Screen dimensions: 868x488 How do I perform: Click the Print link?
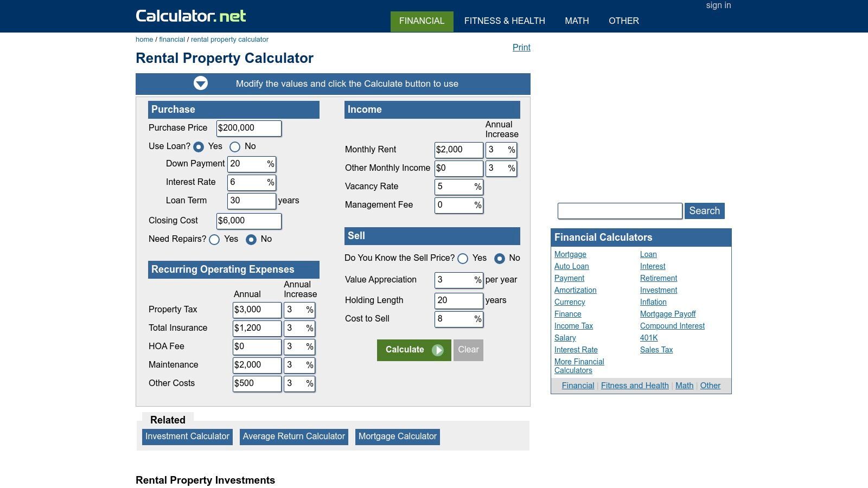pos(521,47)
